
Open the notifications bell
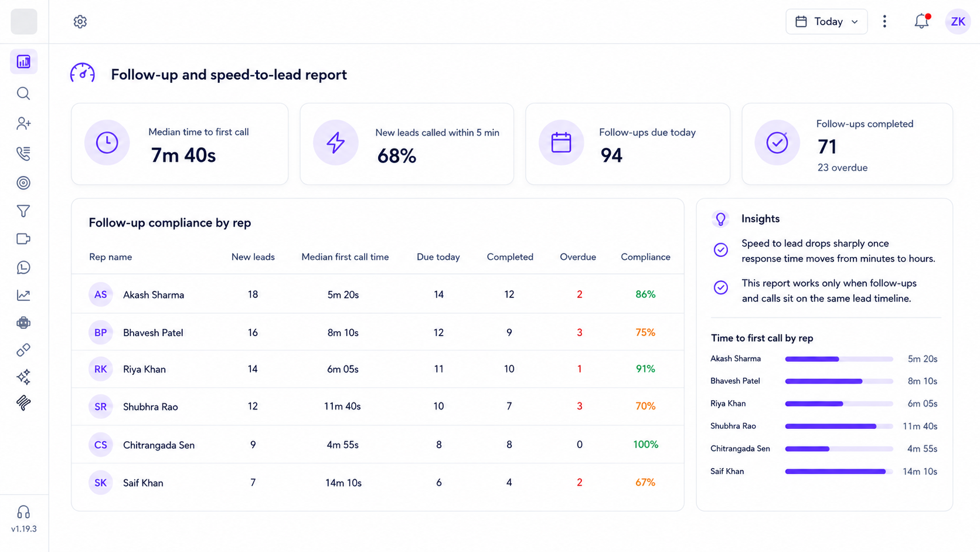coord(922,21)
